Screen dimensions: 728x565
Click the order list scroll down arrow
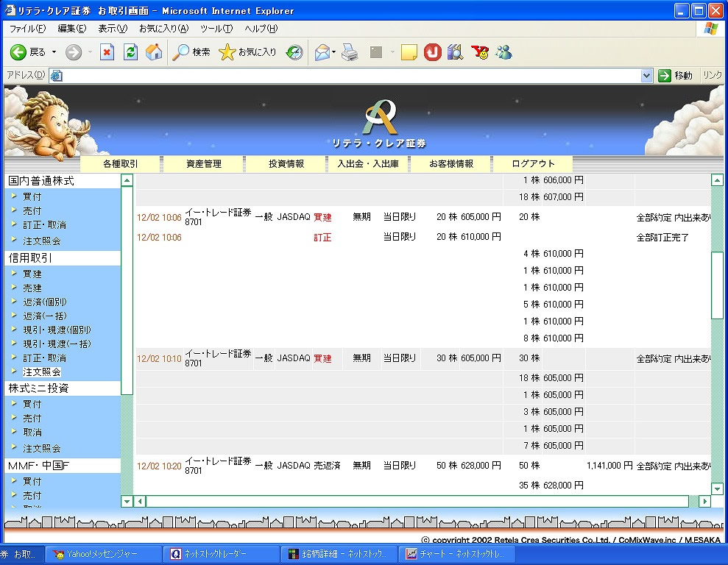pos(717,488)
